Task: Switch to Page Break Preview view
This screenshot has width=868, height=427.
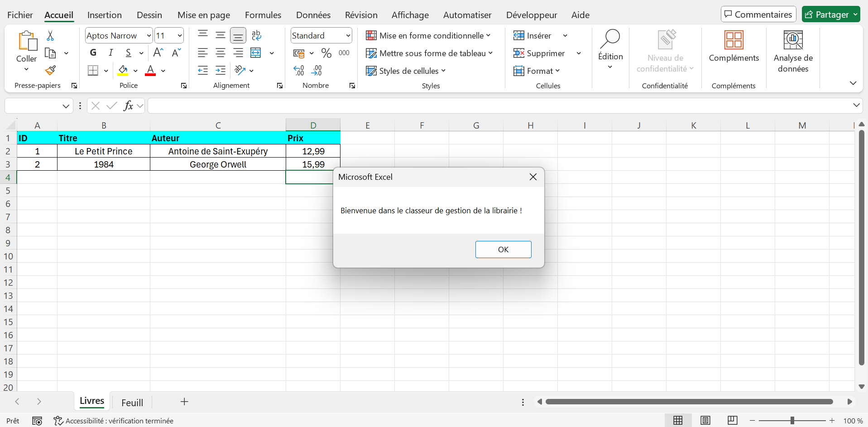Action: coord(733,421)
